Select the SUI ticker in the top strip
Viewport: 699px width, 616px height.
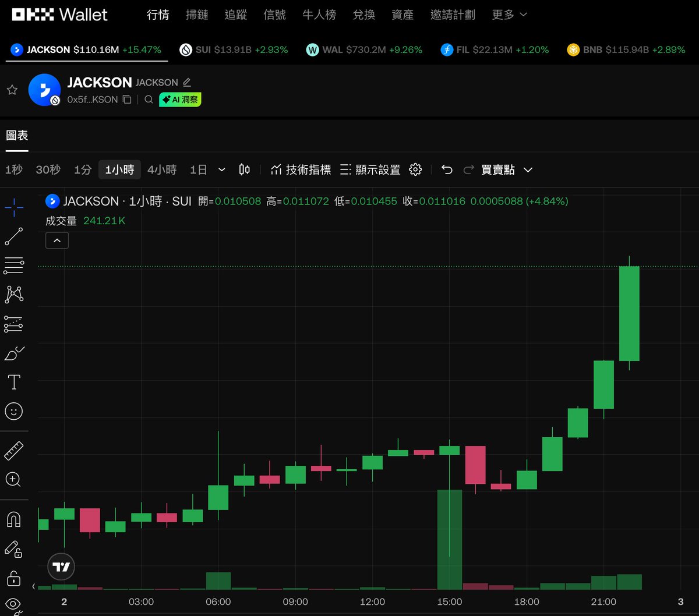click(x=234, y=50)
